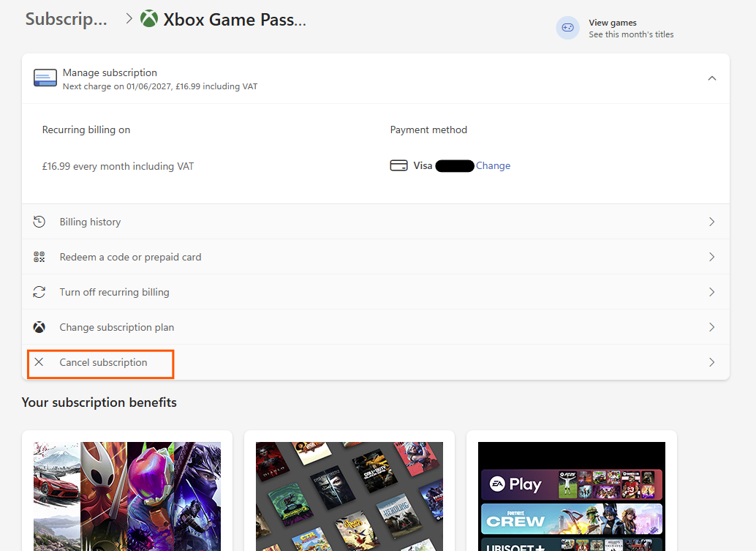The image size is (756, 551).
Task: Click the Recurring billing on label
Action: tap(86, 130)
